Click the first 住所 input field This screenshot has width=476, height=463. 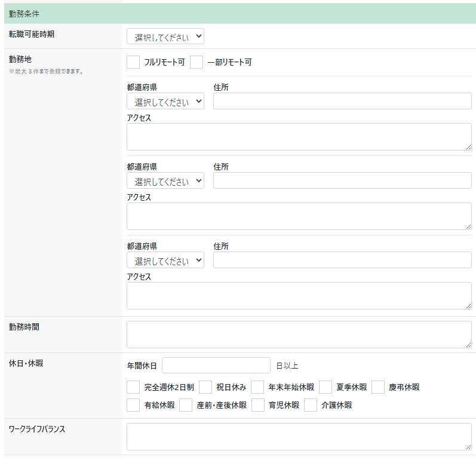coord(342,102)
